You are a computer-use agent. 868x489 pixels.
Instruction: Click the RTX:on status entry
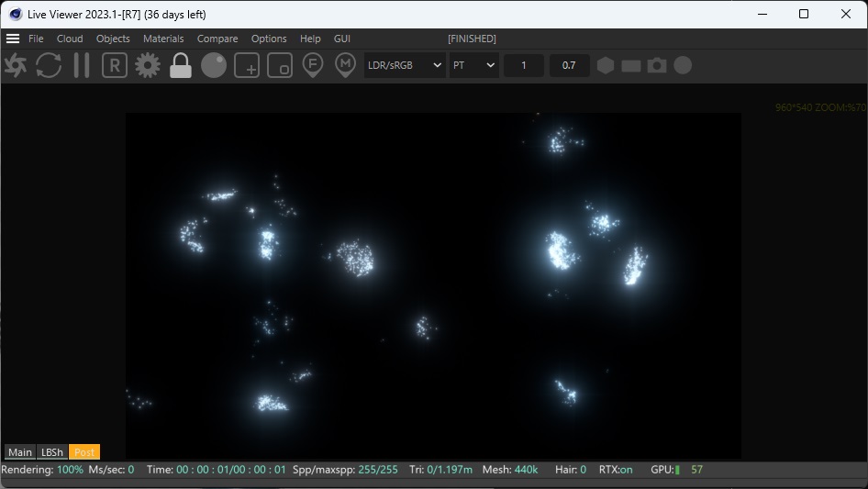pos(616,470)
